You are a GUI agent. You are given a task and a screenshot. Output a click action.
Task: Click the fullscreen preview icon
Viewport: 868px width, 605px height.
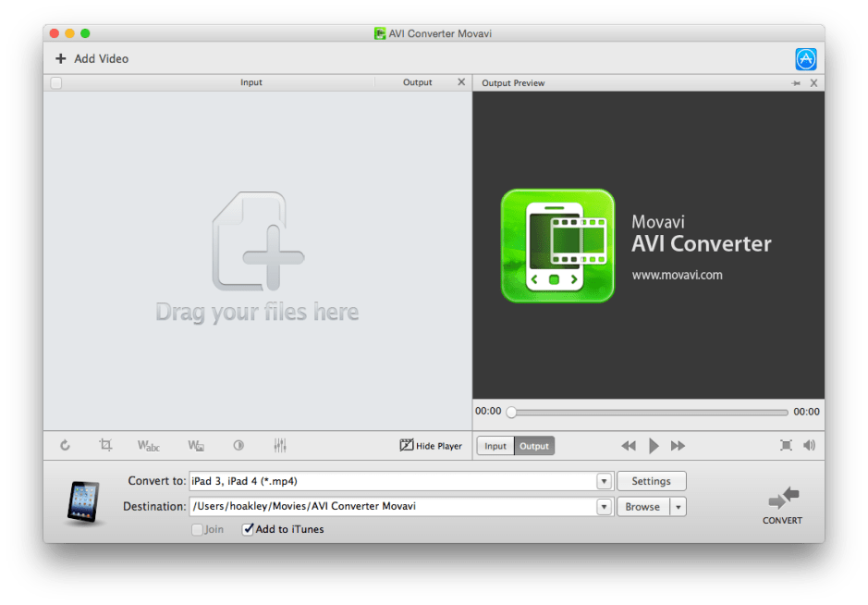(786, 445)
